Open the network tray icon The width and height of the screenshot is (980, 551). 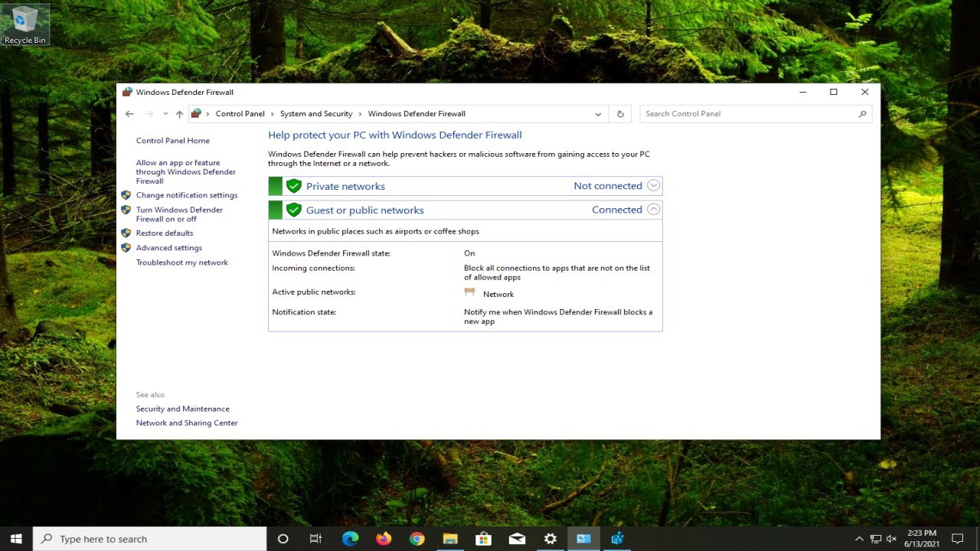(x=876, y=539)
